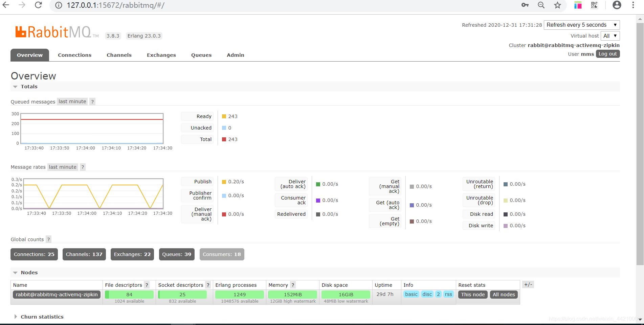Click the rss info tag
This screenshot has width=644, height=325.
tap(448, 294)
